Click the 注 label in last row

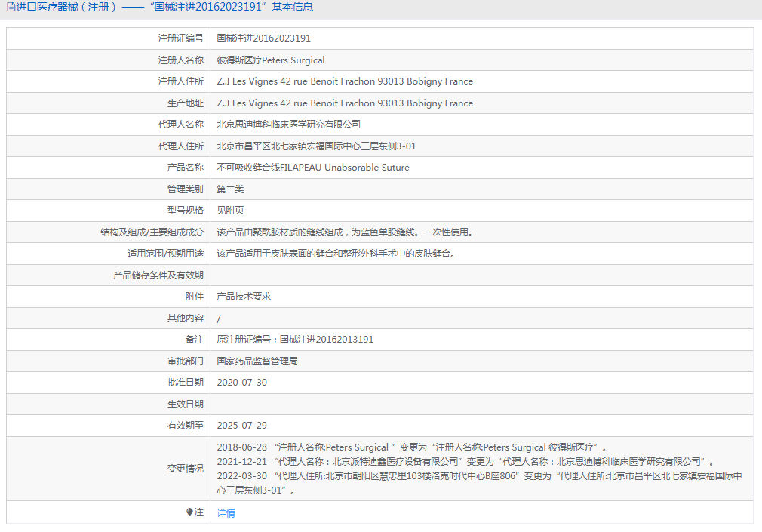[x=198, y=512]
